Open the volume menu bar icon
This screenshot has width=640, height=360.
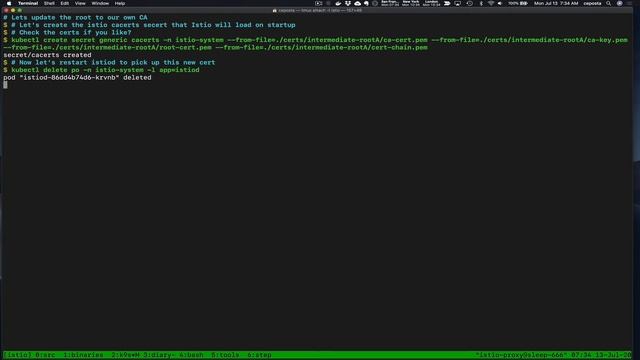(500, 3)
